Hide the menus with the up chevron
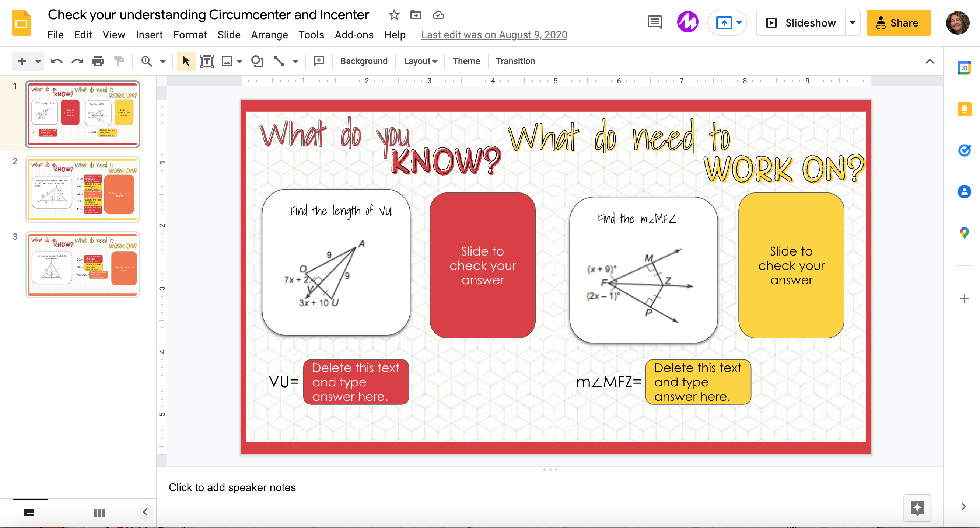This screenshot has height=528, width=980. (930, 61)
